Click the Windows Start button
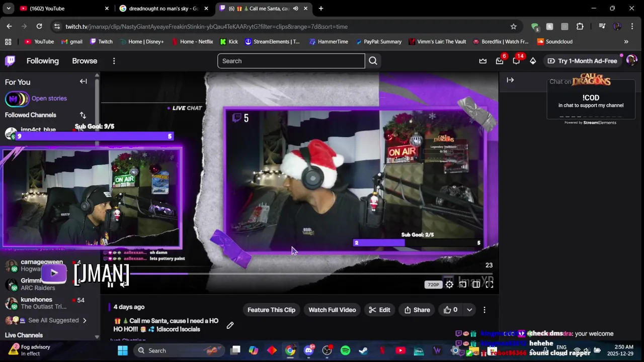This screenshot has height=362, width=644. click(123, 350)
